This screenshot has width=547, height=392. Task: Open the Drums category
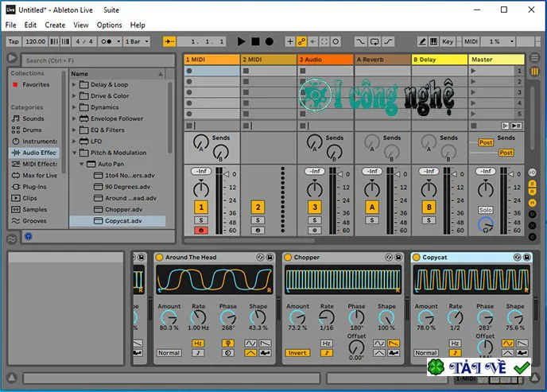click(32, 130)
